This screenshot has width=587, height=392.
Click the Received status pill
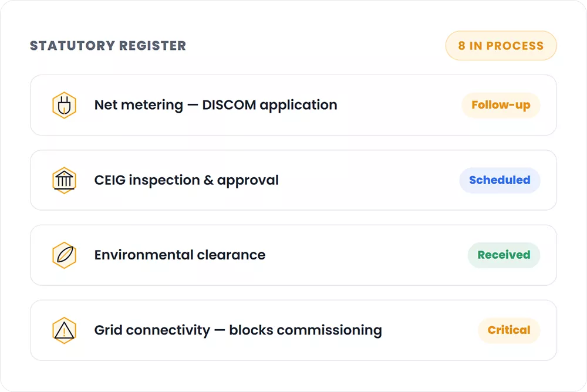click(504, 255)
